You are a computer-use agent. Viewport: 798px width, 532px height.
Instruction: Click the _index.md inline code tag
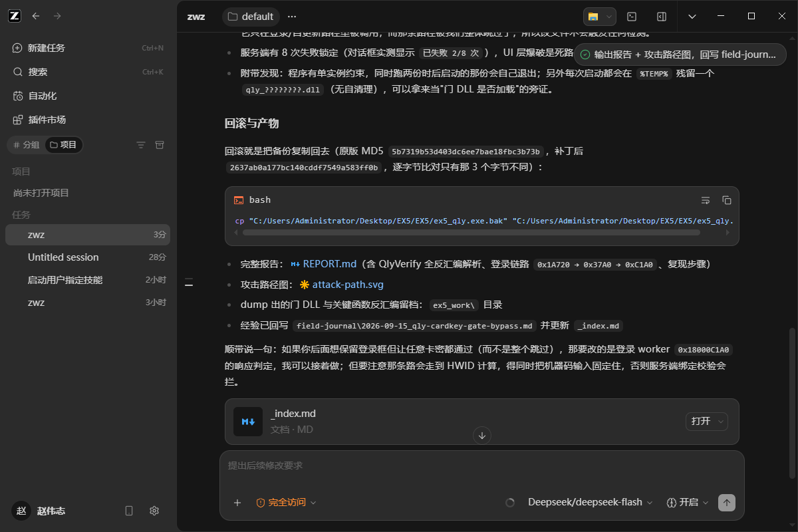click(x=598, y=326)
